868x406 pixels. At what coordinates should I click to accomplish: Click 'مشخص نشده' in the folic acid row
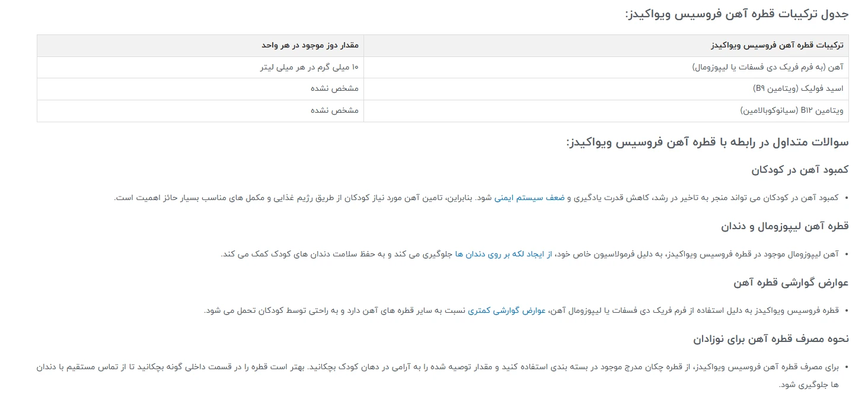click(x=334, y=89)
